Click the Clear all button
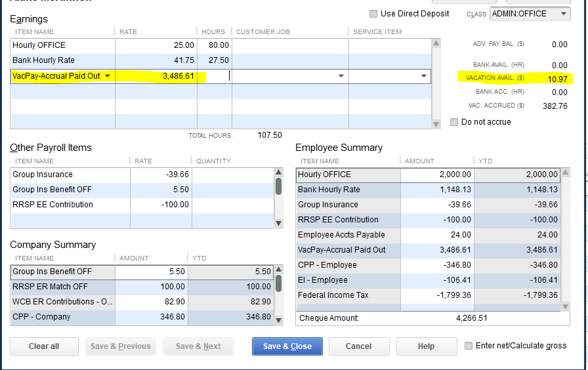The image size is (588, 370). pos(44,346)
